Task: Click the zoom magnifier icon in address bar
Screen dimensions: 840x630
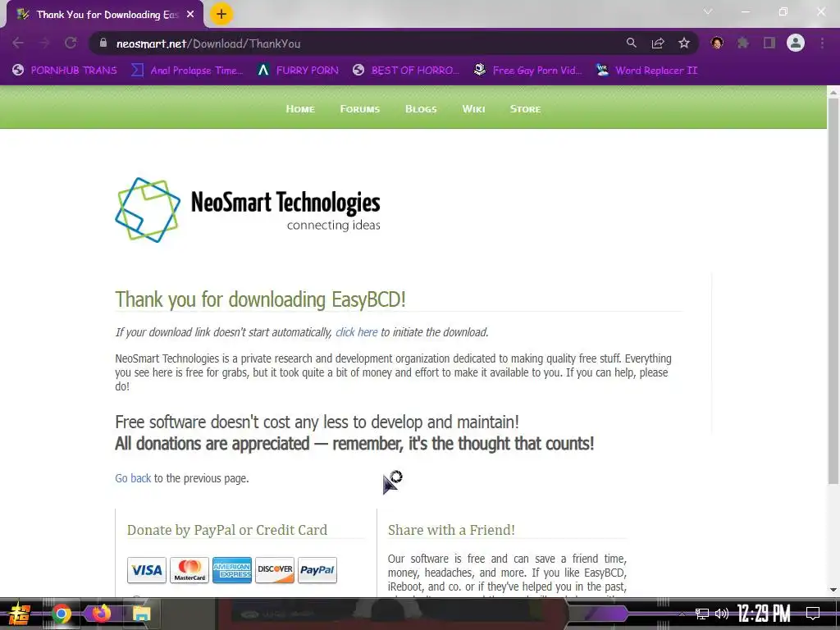Action: [x=632, y=43]
